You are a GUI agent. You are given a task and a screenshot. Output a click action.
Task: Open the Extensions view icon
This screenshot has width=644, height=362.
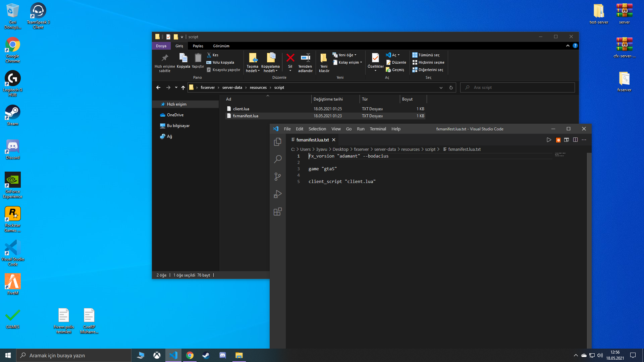277,212
